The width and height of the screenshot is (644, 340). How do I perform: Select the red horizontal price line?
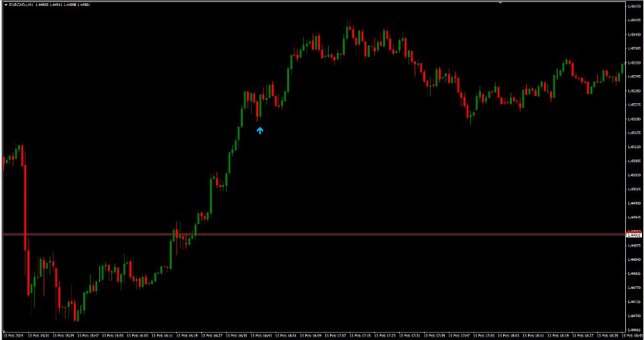click(x=314, y=235)
